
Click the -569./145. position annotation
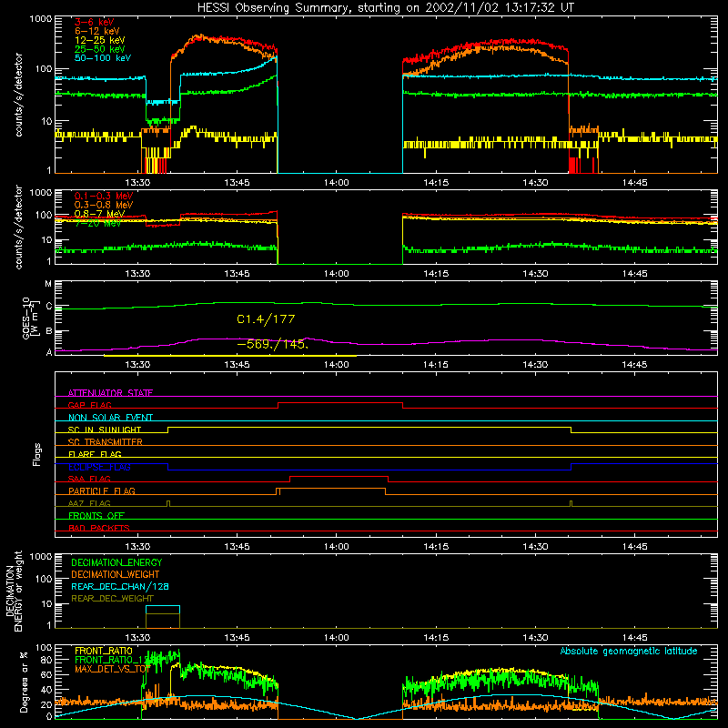tap(272, 344)
